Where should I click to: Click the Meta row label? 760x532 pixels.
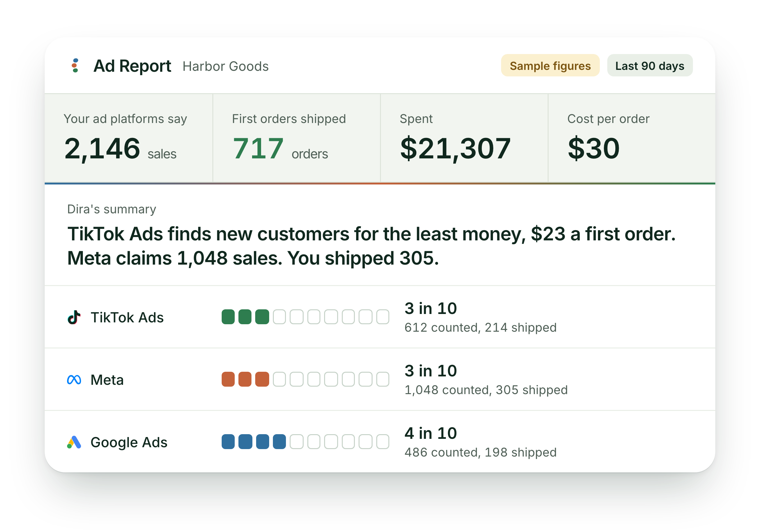[x=107, y=380]
